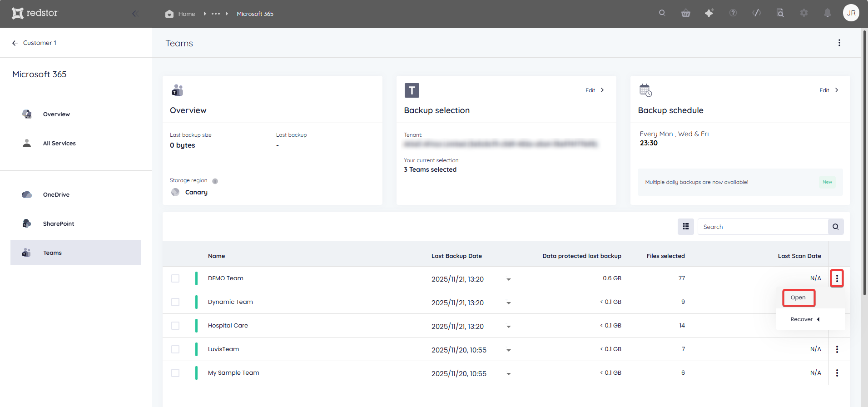Click the Home breadcrumb icon
The image size is (868, 407).
tap(169, 14)
